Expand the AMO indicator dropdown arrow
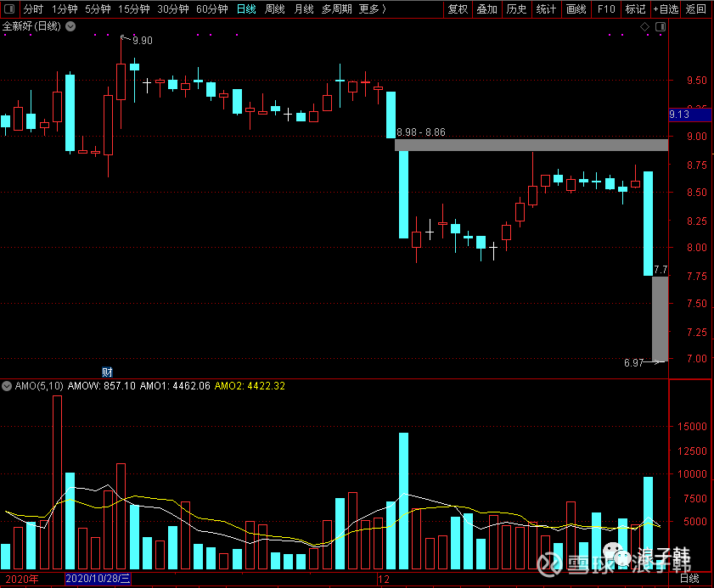Image resolution: width=714 pixels, height=588 pixels. click(x=7, y=386)
